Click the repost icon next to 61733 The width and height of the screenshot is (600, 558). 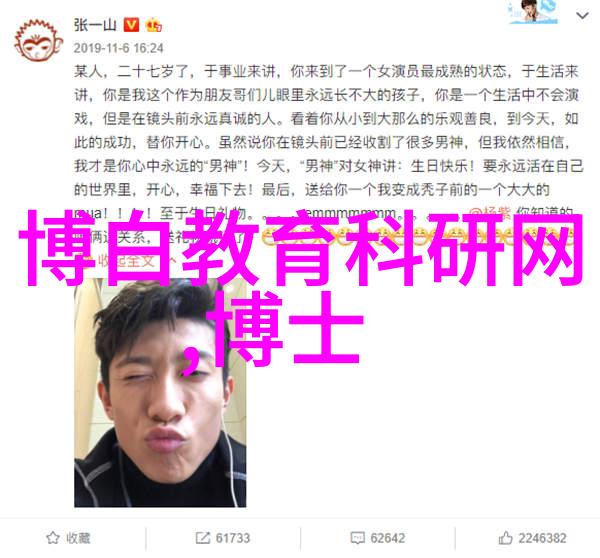[x=202, y=538]
